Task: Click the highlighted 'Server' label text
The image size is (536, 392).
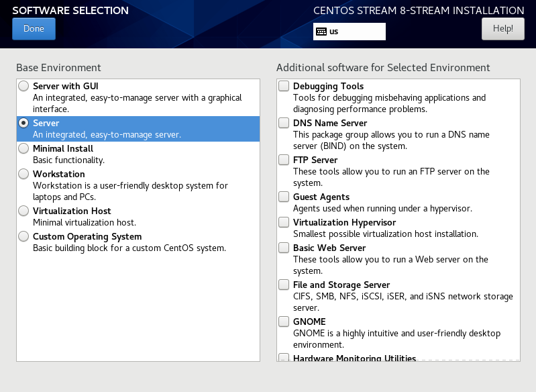Action: pyautogui.click(x=46, y=123)
